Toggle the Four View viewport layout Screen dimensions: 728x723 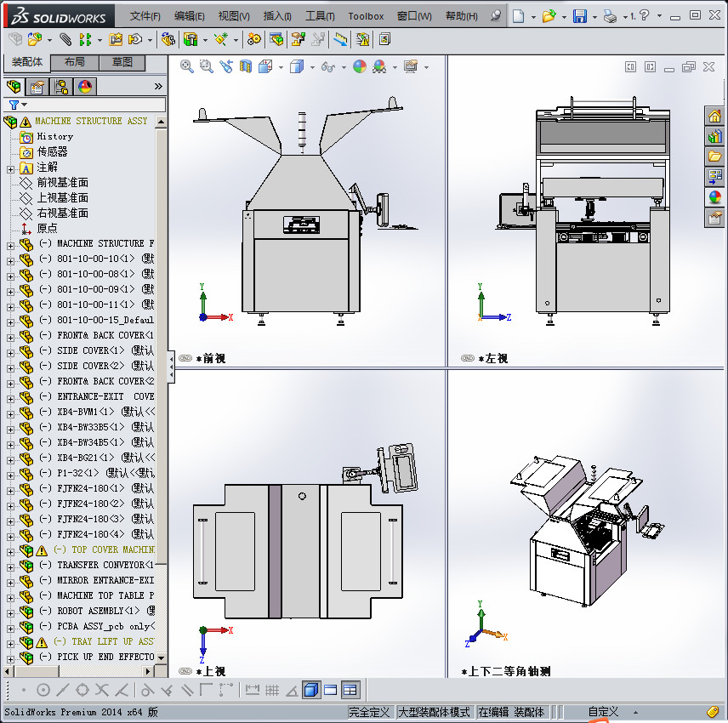350,690
